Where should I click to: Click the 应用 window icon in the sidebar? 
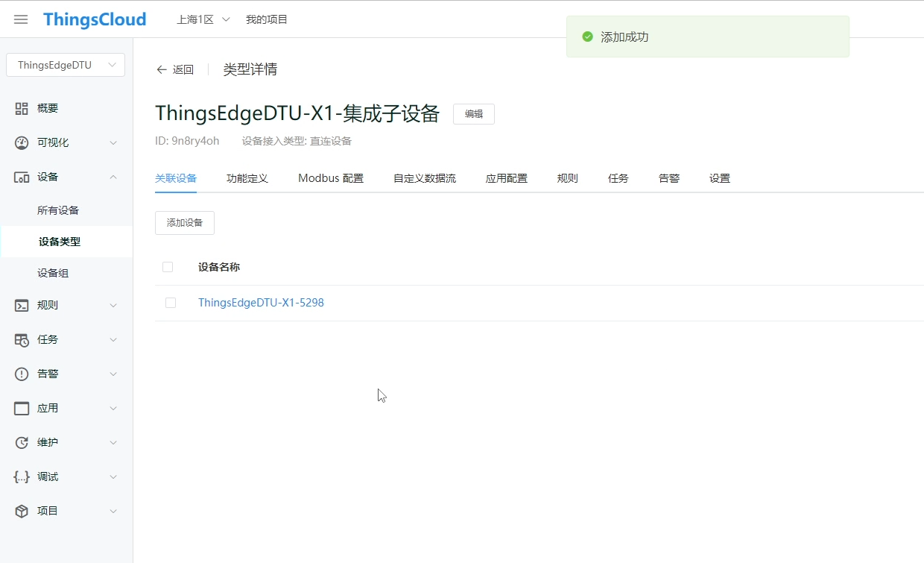tap(22, 408)
